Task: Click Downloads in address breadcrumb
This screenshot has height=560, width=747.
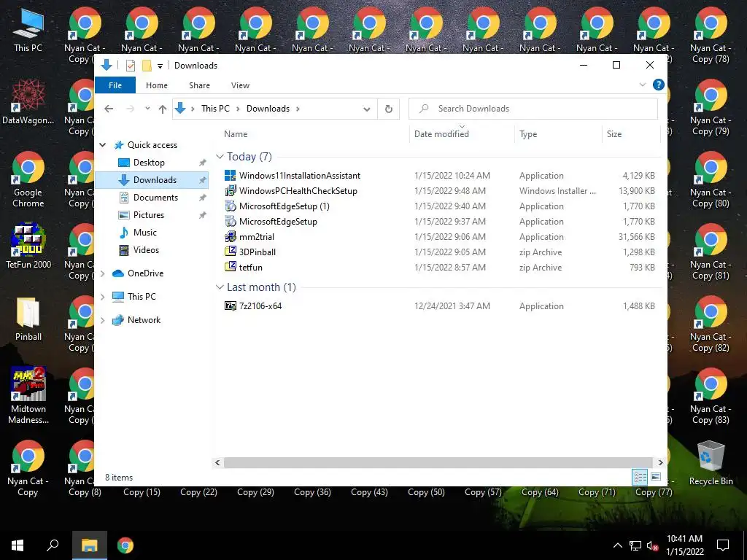Action: [x=268, y=109]
